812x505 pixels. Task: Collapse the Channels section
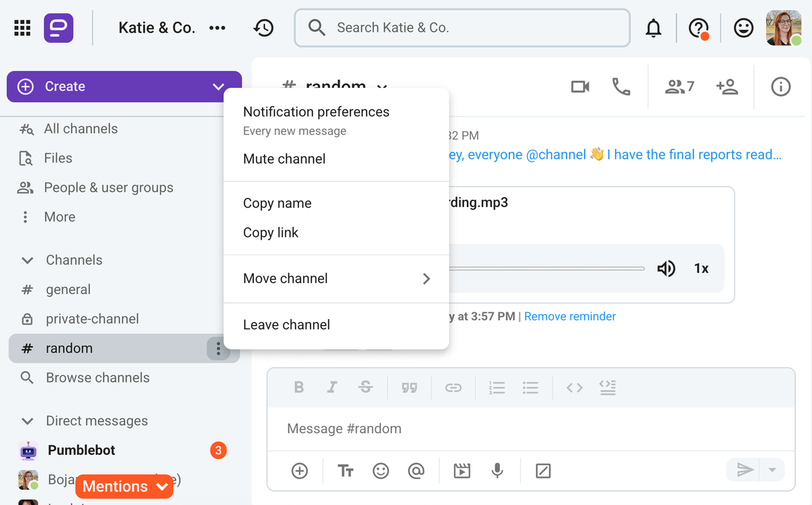coord(28,260)
